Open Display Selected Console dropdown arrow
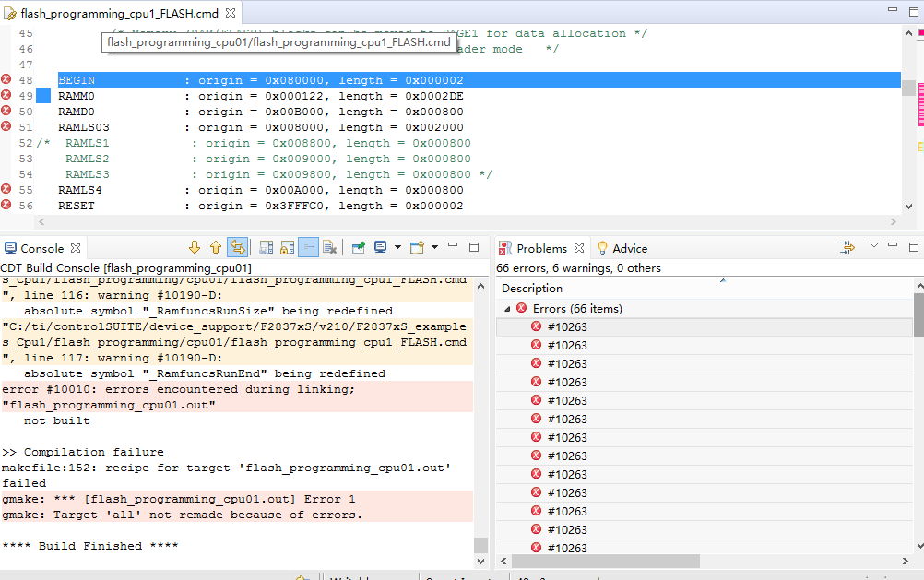The image size is (924, 580). tap(397, 247)
